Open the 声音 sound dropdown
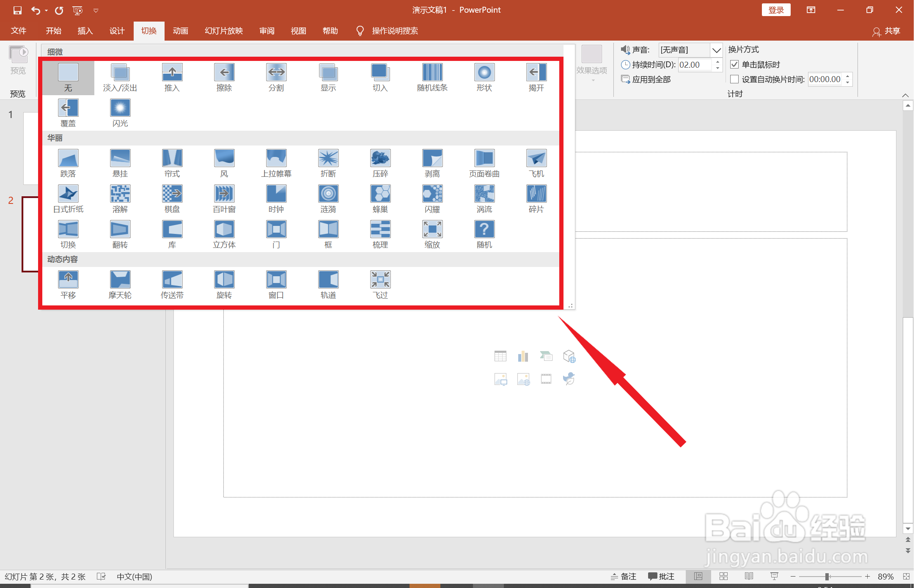This screenshot has height=588, width=918. [716, 50]
